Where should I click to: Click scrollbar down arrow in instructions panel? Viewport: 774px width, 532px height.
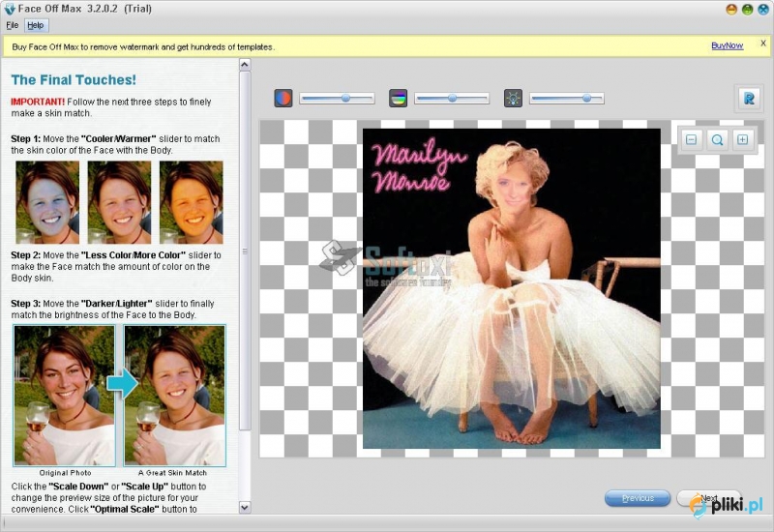[245, 507]
